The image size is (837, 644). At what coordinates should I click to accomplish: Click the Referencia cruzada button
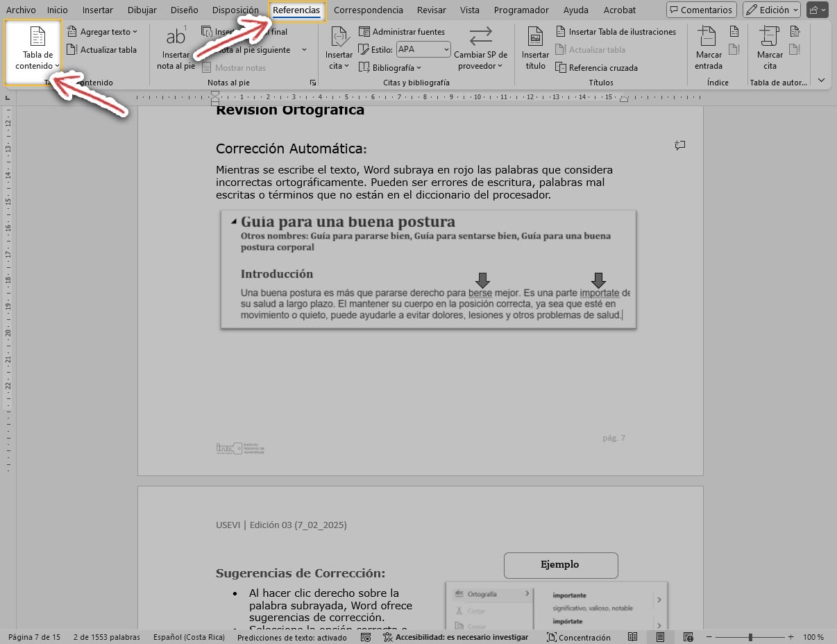tap(596, 68)
